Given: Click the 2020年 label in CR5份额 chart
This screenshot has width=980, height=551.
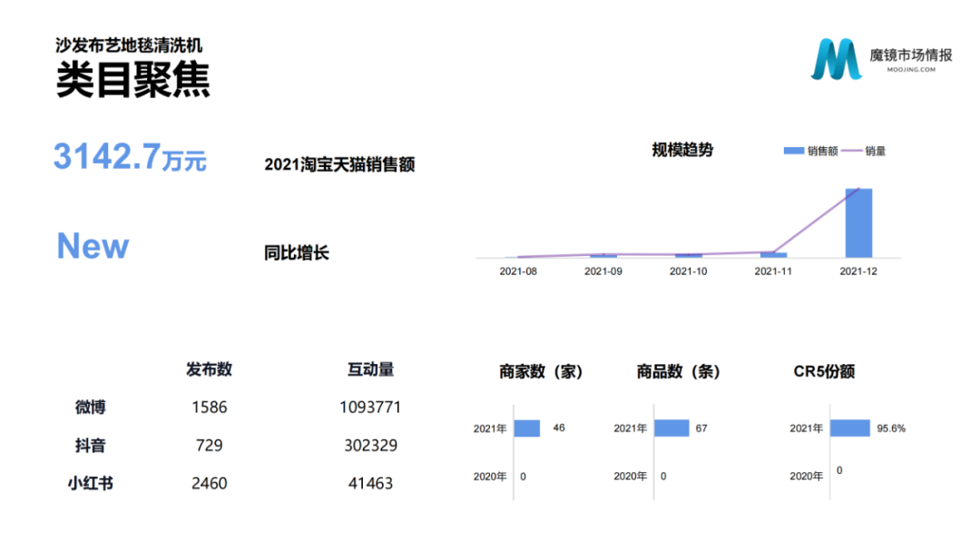Looking at the screenshot, I should (x=807, y=476).
